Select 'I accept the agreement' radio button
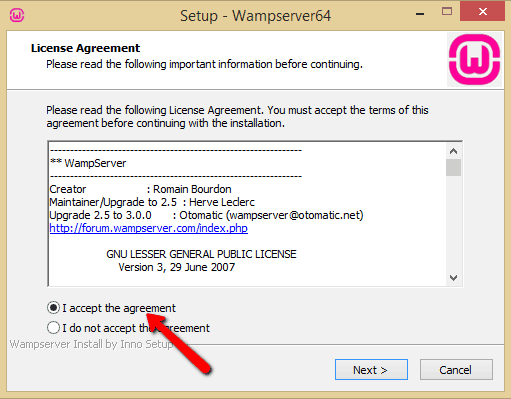Screen dimensions: 511x399 coord(53,308)
